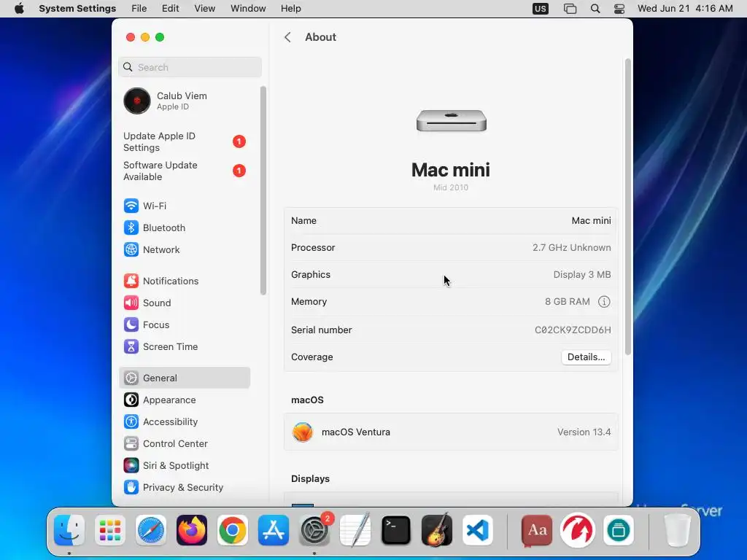Click the Search field in sidebar
Screen dimensions: 747x560
(x=190, y=67)
